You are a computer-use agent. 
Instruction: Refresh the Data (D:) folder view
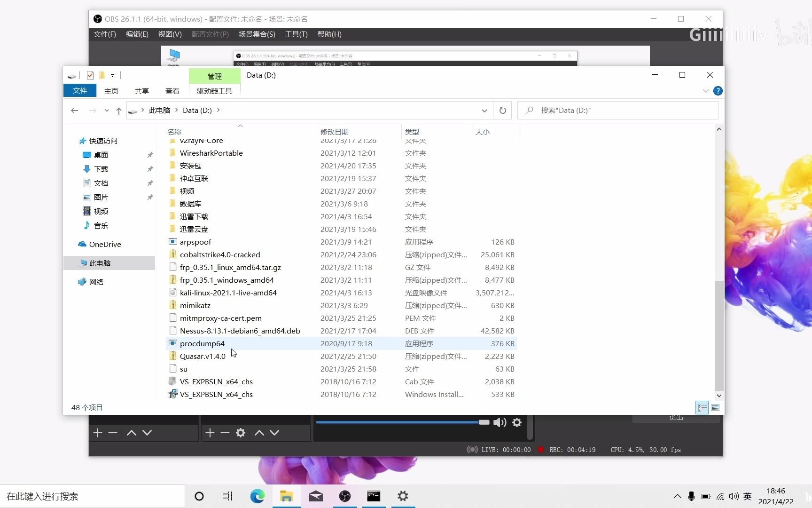(x=503, y=111)
